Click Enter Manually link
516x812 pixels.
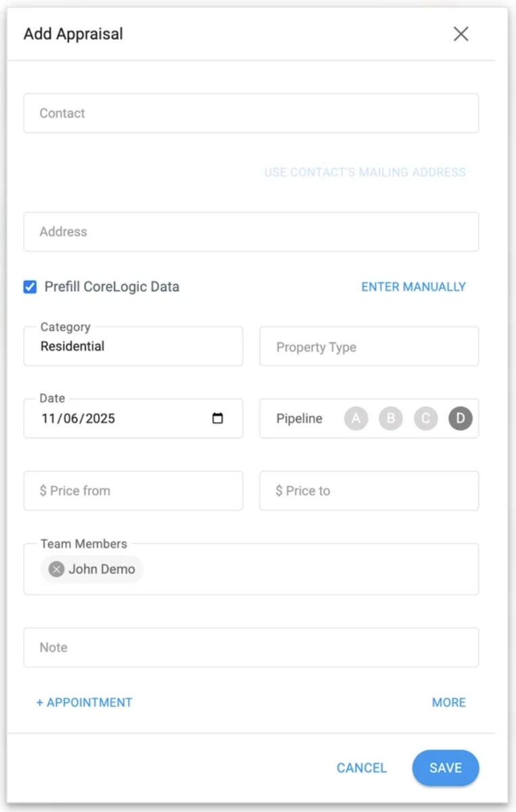pyautogui.click(x=413, y=287)
